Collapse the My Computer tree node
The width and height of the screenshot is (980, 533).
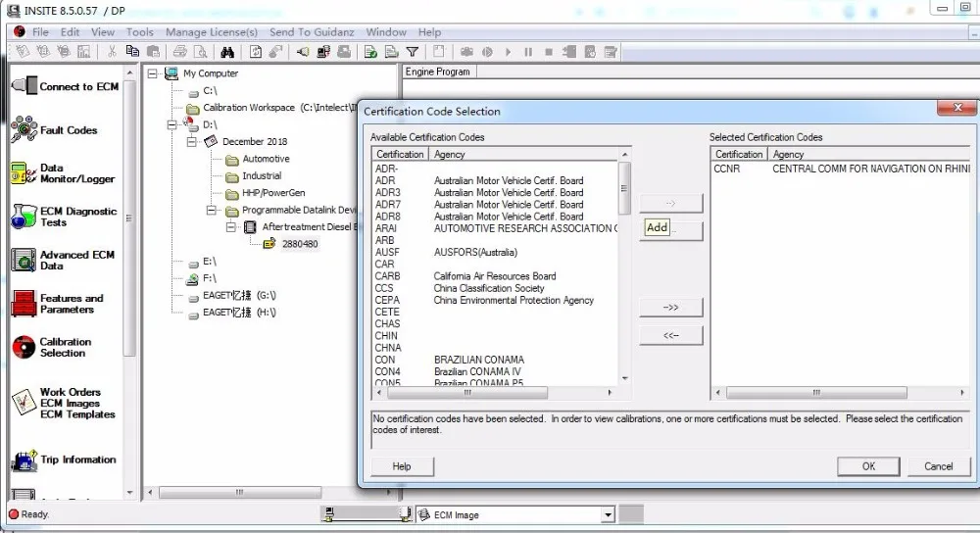point(153,73)
